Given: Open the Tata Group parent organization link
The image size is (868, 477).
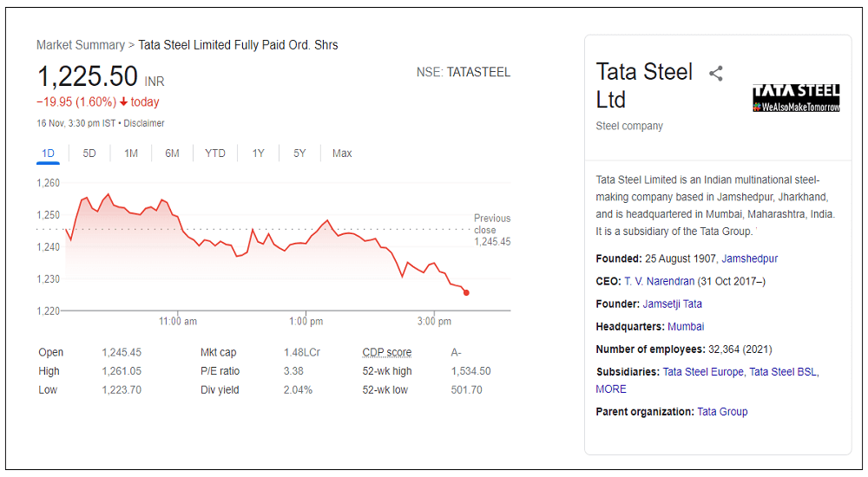Looking at the screenshot, I should [722, 412].
